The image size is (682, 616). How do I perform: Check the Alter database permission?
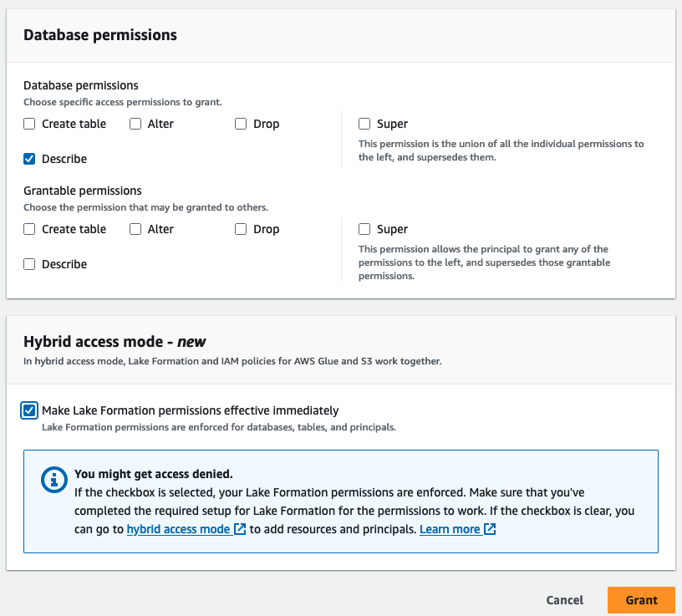pos(135,124)
